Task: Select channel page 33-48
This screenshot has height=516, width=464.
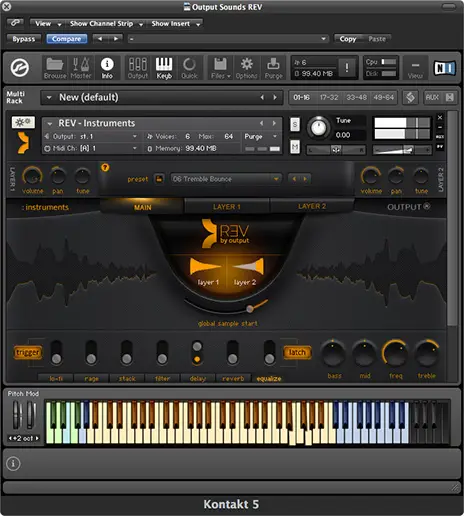Action: [356, 97]
